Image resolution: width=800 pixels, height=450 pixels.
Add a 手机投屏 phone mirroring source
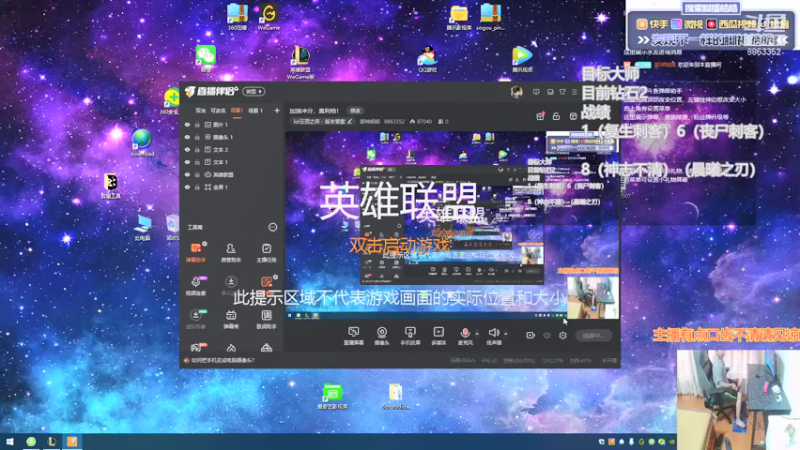pos(410,336)
